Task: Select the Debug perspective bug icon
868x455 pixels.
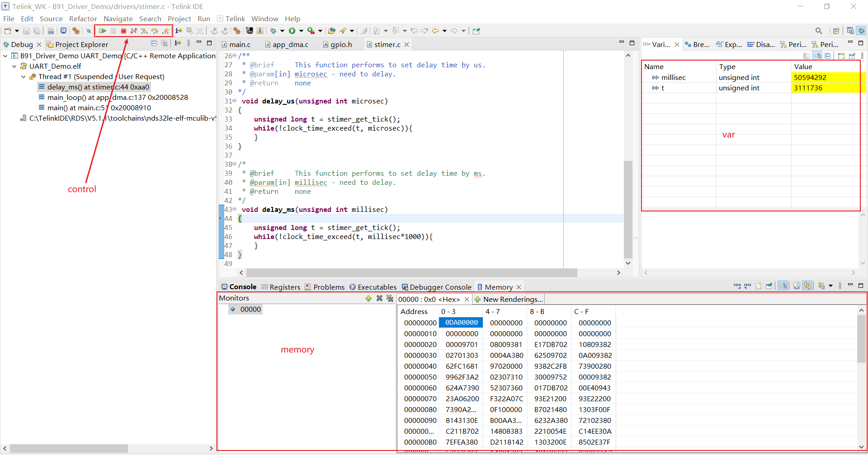Action: tap(861, 31)
